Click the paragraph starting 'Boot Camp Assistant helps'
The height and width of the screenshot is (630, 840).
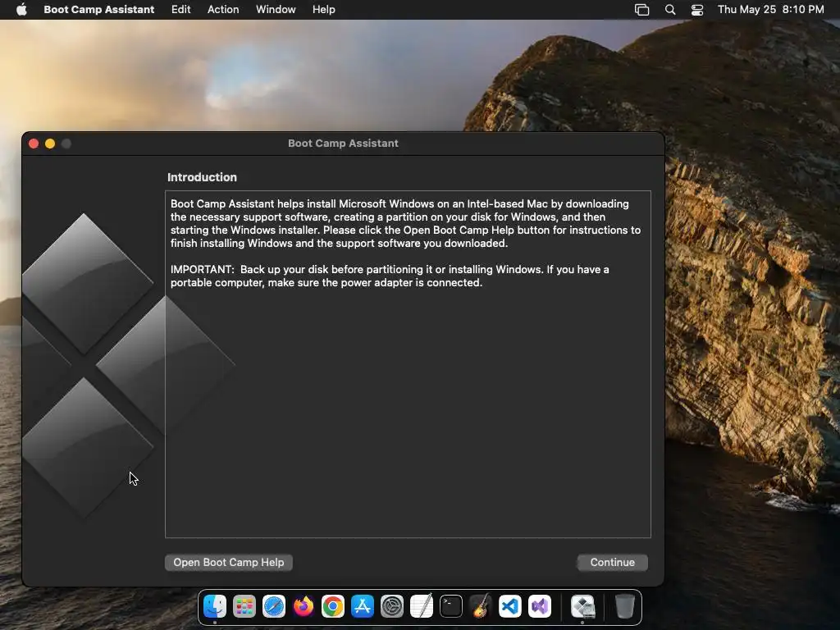[x=405, y=223]
